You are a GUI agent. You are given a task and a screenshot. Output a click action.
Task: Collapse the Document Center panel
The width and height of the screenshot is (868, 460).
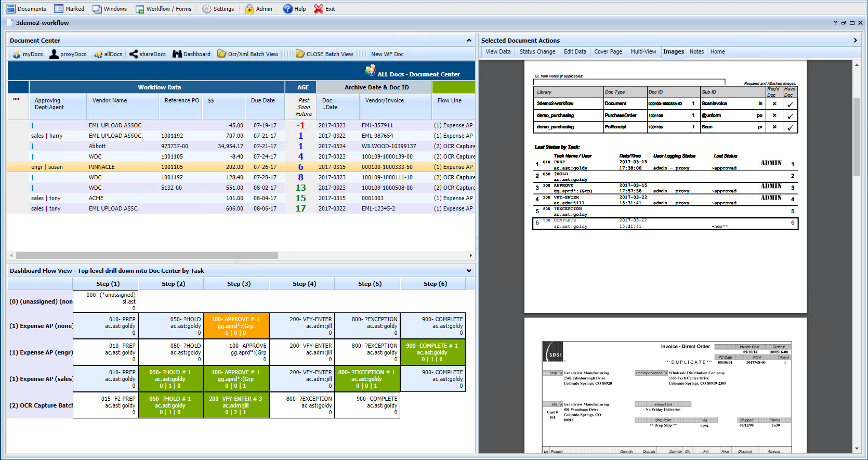click(469, 40)
